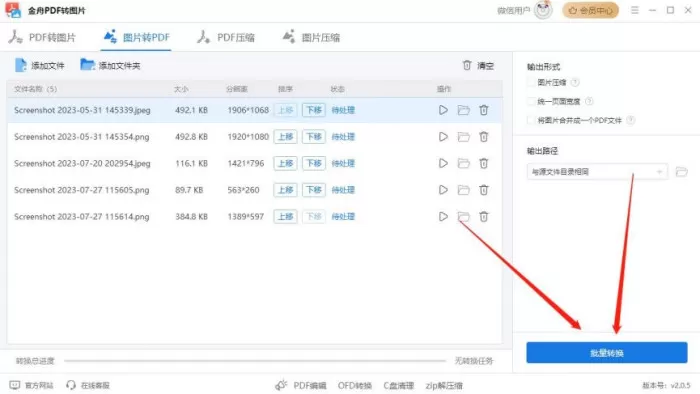Select file name Screenshot 2023-05-31 145339.jpeg
The height and width of the screenshot is (394, 700).
point(82,110)
